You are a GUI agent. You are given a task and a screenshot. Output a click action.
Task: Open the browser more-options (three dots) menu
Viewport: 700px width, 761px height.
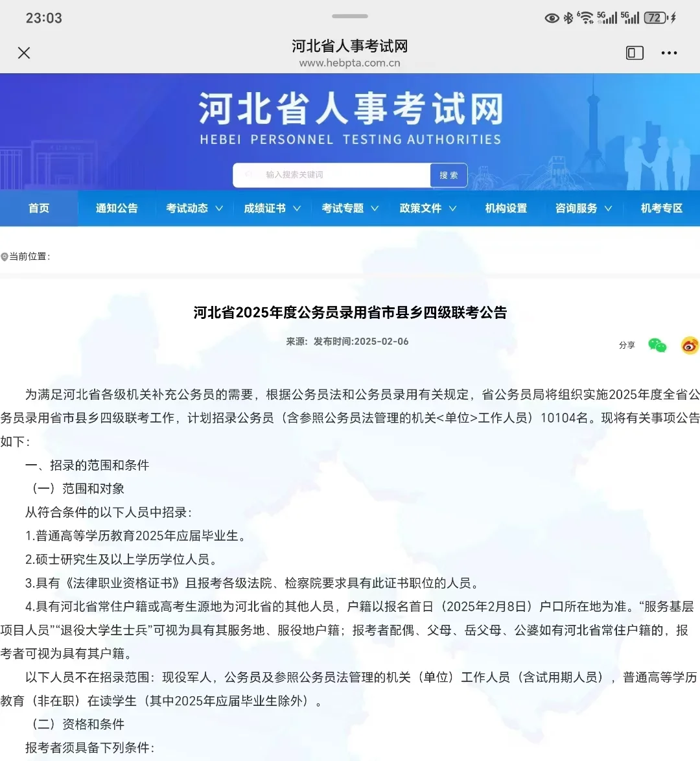tap(668, 53)
